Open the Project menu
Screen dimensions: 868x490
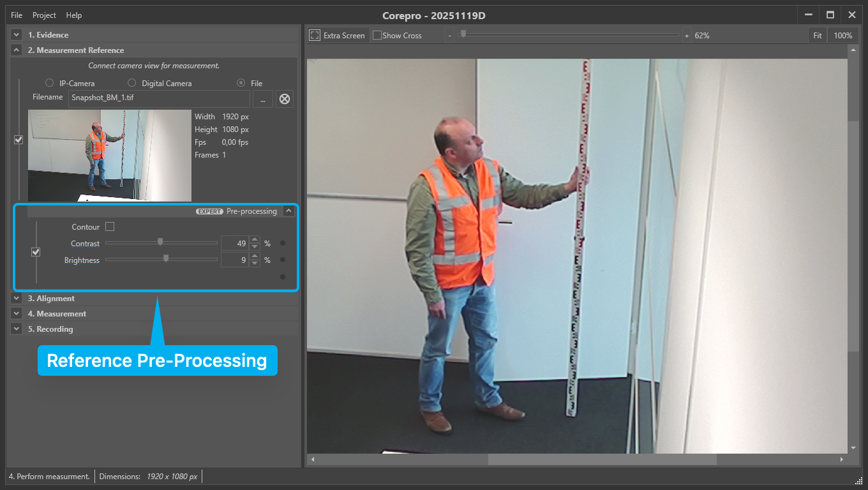pyautogui.click(x=43, y=15)
